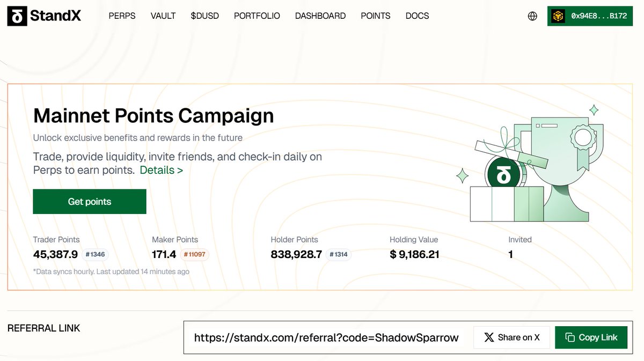Image resolution: width=644 pixels, height=361 pixels.
Task: Open the $DUSD page
Action: [204, 16]
